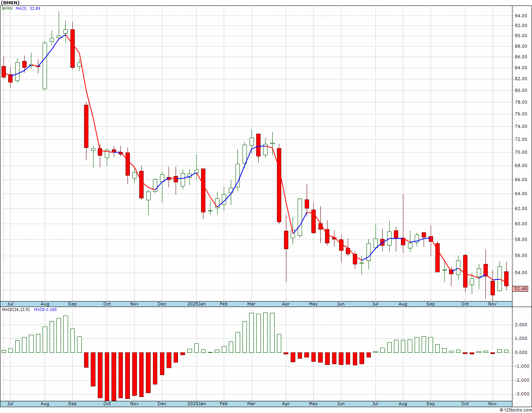Click Mar on the price chart time axis
Screen dimensions: 532x413
(251, 304)
